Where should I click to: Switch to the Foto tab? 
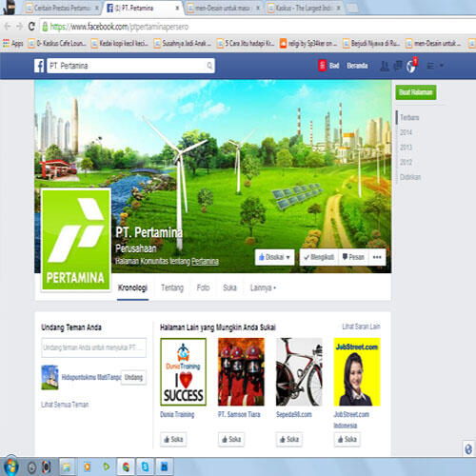click(x=203, y=288)
